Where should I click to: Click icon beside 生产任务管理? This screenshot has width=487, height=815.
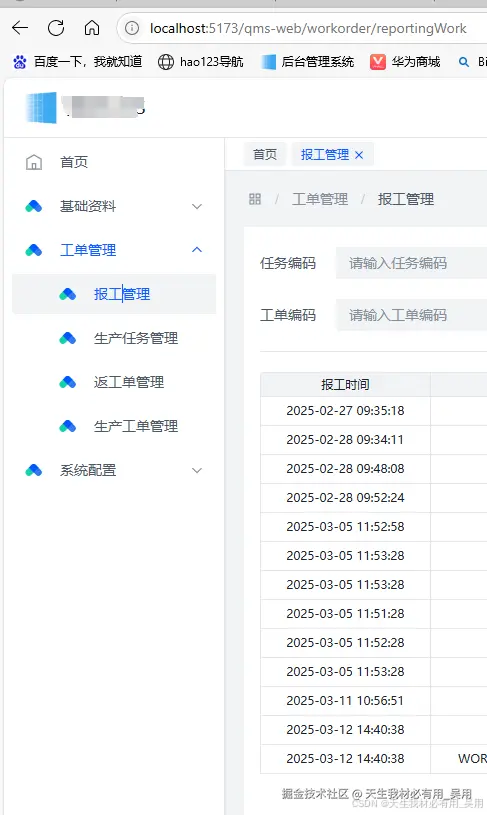tap(68, 338)
